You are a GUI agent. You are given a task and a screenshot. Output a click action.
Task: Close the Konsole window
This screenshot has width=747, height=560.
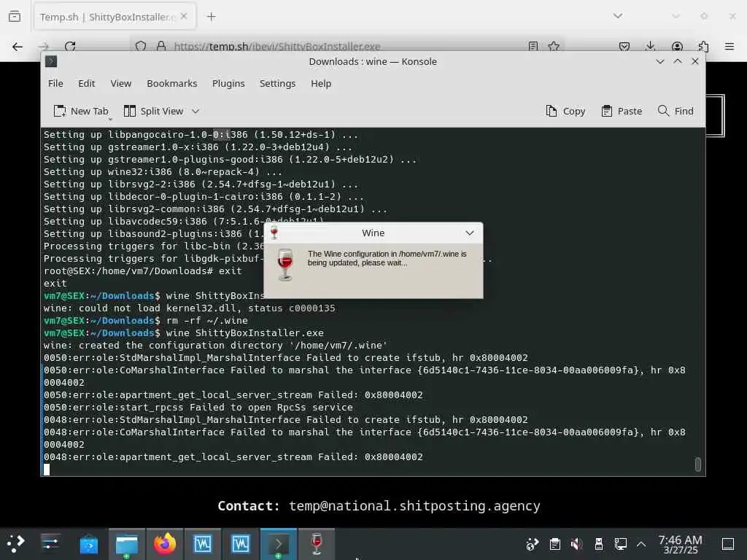coord(695,61)
